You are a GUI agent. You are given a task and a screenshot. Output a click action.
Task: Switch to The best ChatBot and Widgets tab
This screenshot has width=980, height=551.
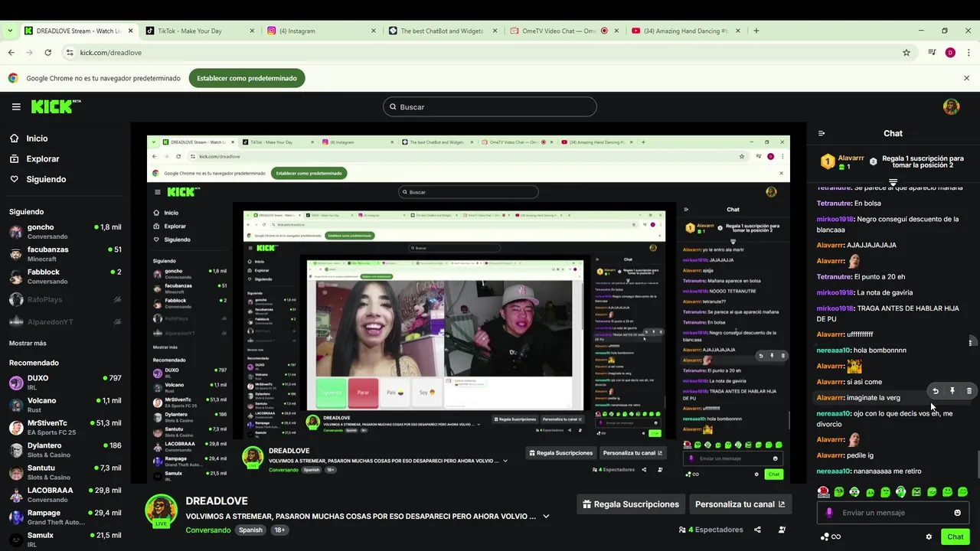443,31
